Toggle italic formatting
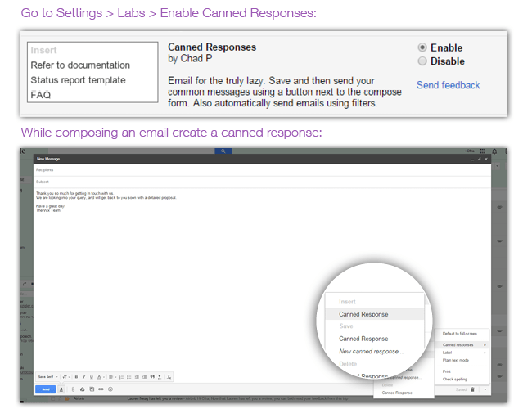Screen dimensions: 532x409 tap(83, 377)
